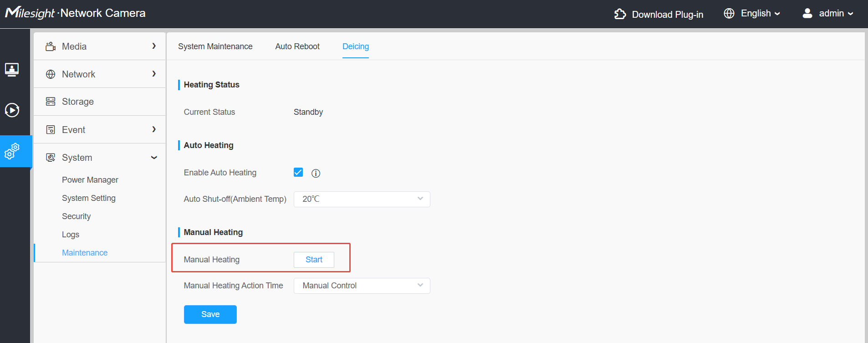
Task: Click the globe language icon
Action: (x=729, y=14)
